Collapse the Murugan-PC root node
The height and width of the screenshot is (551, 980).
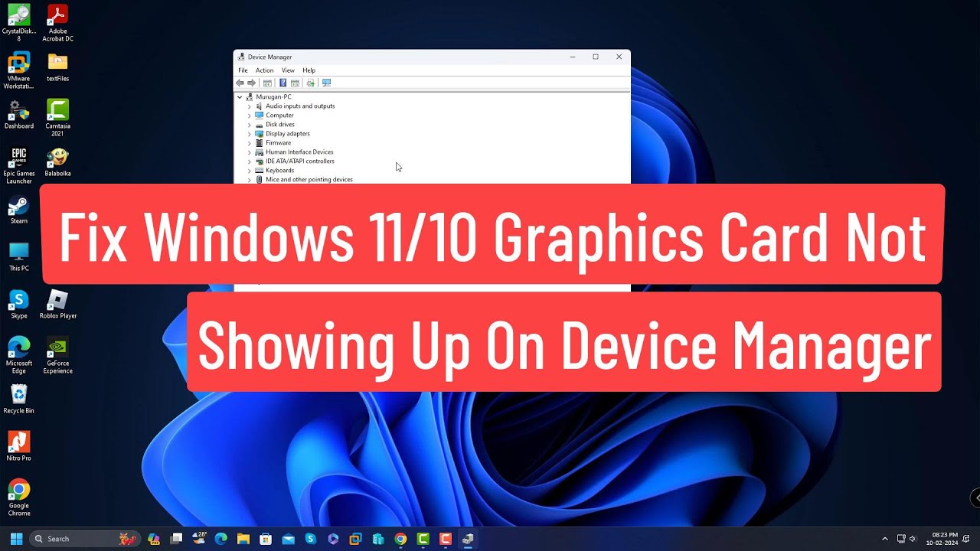click(240, 97)
